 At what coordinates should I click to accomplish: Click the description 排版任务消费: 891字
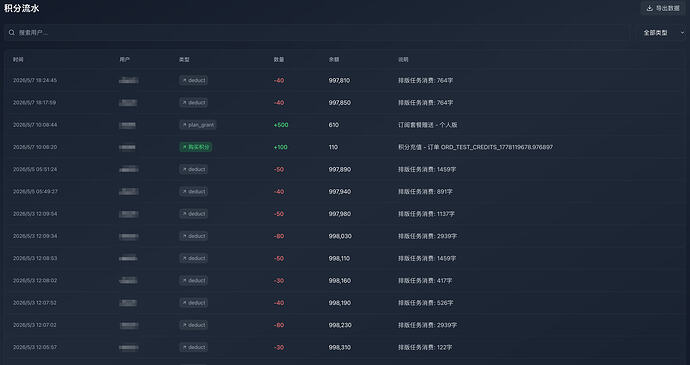coord(425,192)
